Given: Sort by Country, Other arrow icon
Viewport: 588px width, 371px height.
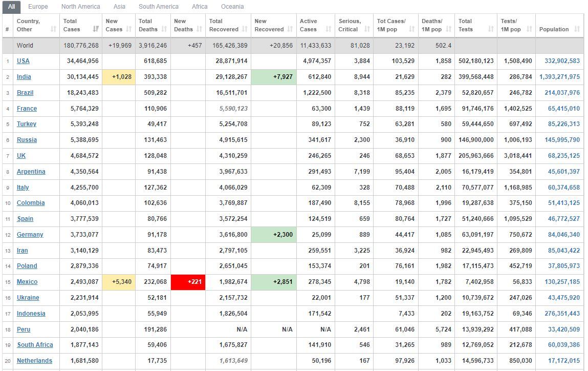Looking at the screenshot, I should click(x=54, y=29).
